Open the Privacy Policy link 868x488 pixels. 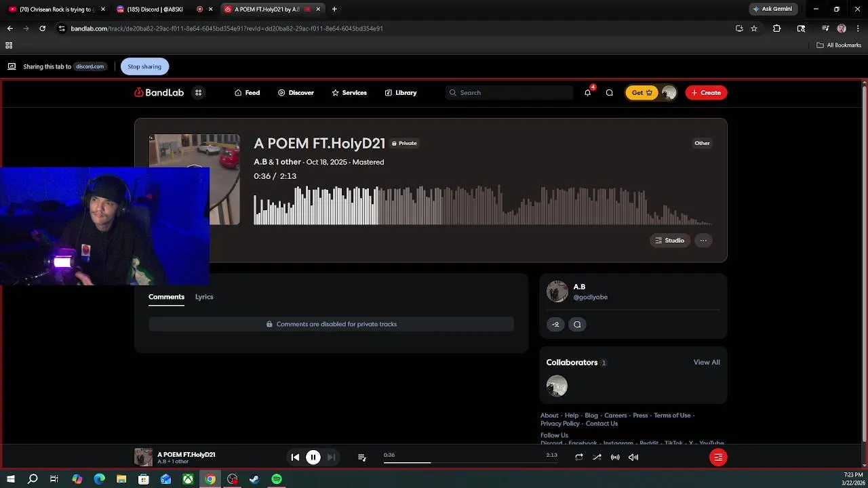point(560,424)
